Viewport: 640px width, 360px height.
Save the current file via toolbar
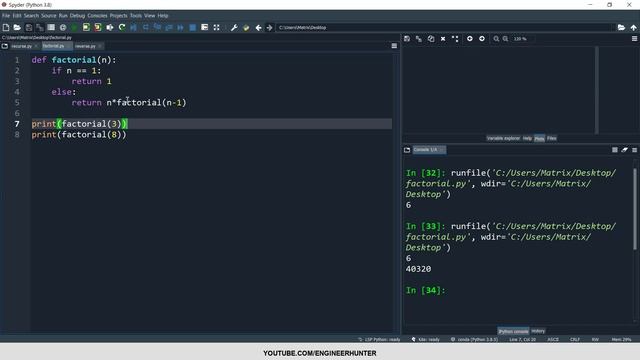coord(29,27)
